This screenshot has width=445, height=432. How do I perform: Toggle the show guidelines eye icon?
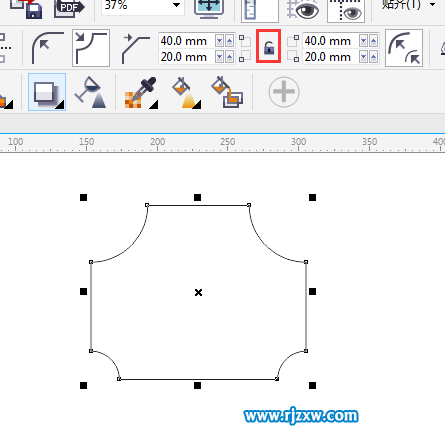pyautogui.click(x=346, y=10)
